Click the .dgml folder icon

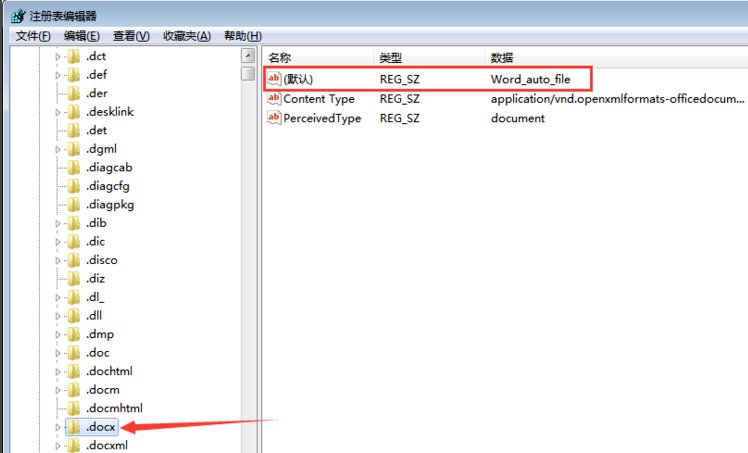coord(73,150)
